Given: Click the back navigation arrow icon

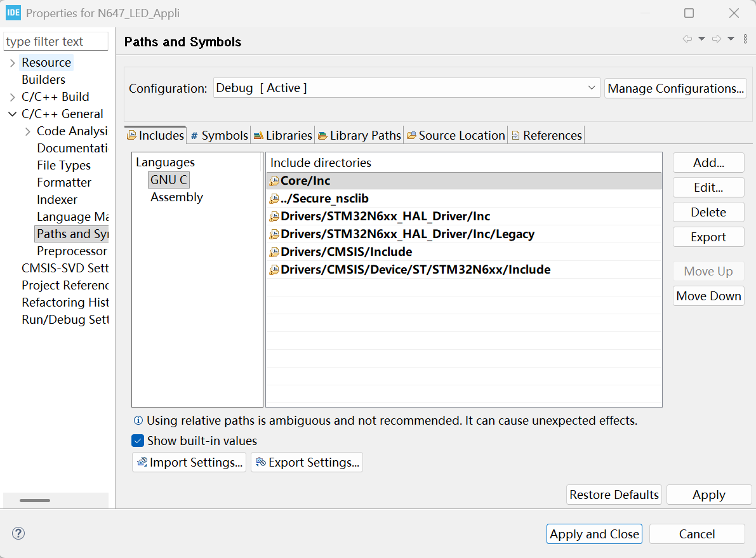Looking at the screenshot, I should 687,39.
